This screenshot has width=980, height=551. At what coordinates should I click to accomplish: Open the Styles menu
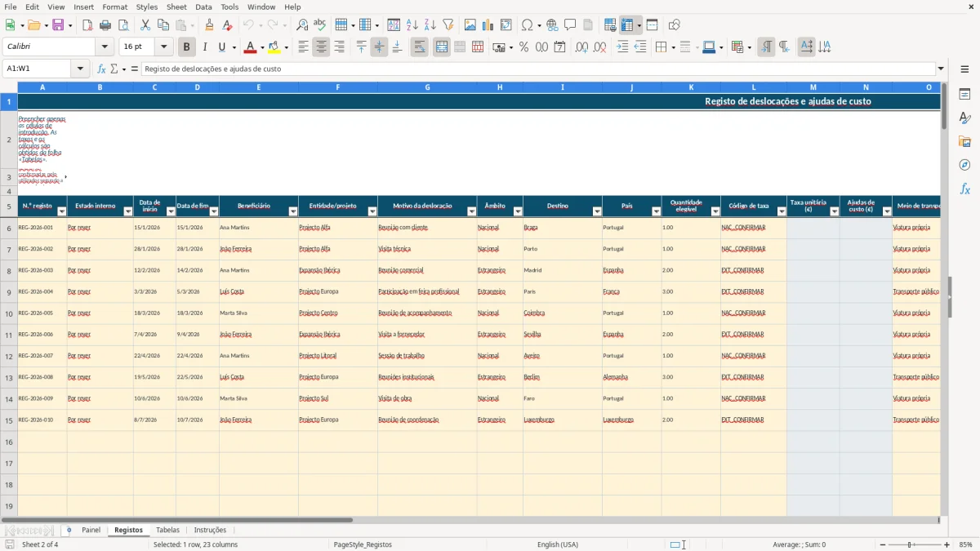click(x=147, y=7)
